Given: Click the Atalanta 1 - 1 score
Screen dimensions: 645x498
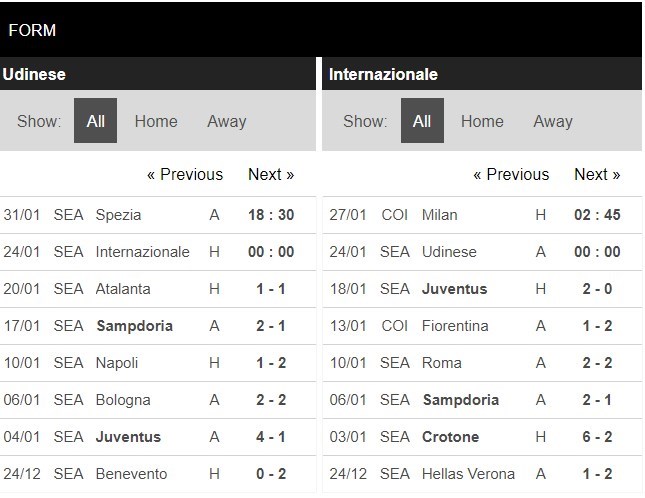Looking at the screenshot, I should 272,289.
